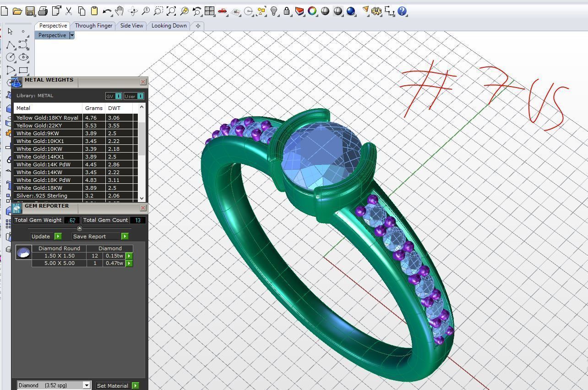Toggle the four-viewport layout icon
This screenshot has height=390, width=588.
tap(210, 11)
